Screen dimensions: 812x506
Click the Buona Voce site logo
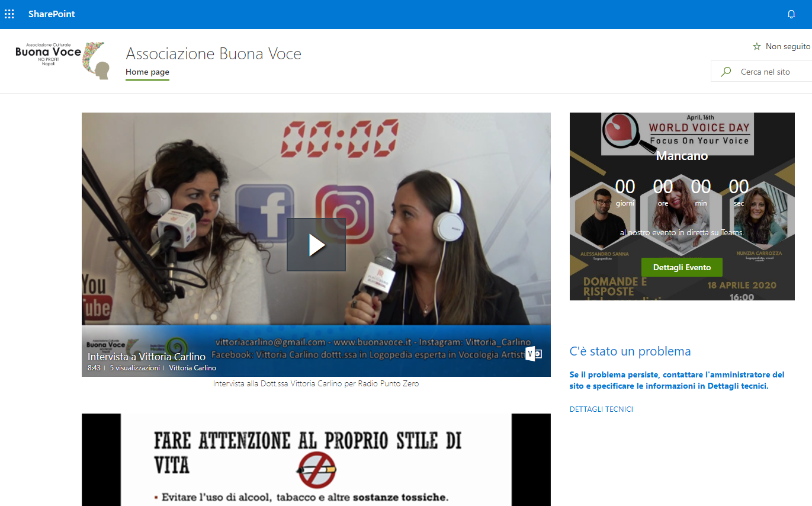(x=63, y=60)
